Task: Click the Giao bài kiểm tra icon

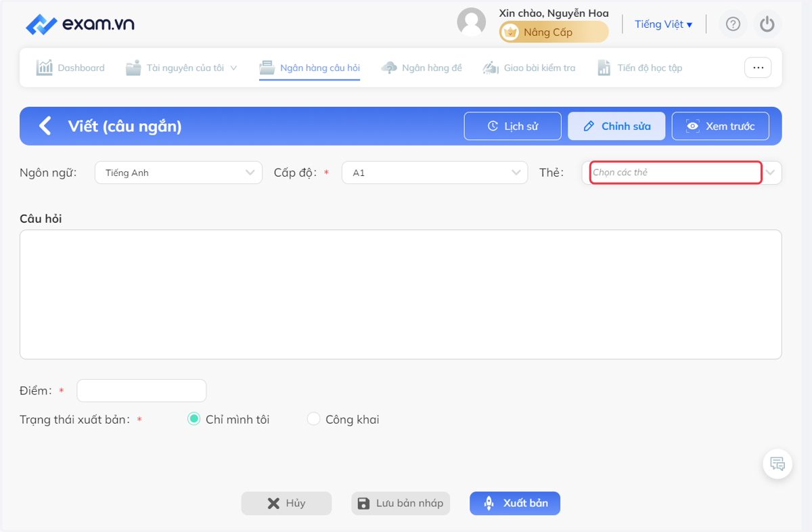Action: coord(491,68)
